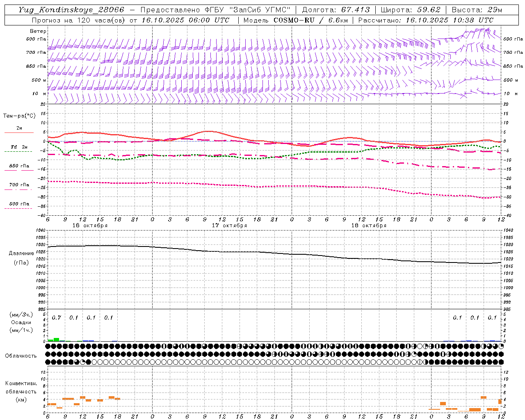Click the red solid line sample under 2м
Image resolution: width=525 pixels, height=420 pixels.
click(19, 132)
